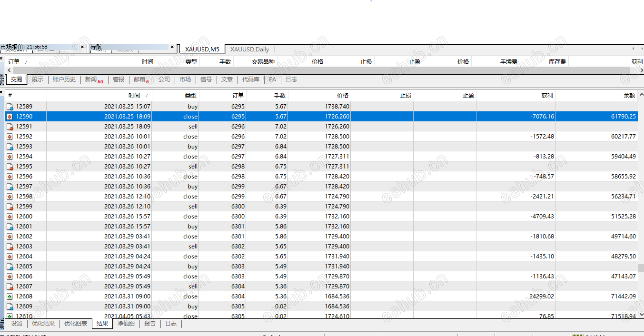Screen dimensions: 644x336
Task: Click the sell icon in row 12595
Action: [x=9, y=167]
